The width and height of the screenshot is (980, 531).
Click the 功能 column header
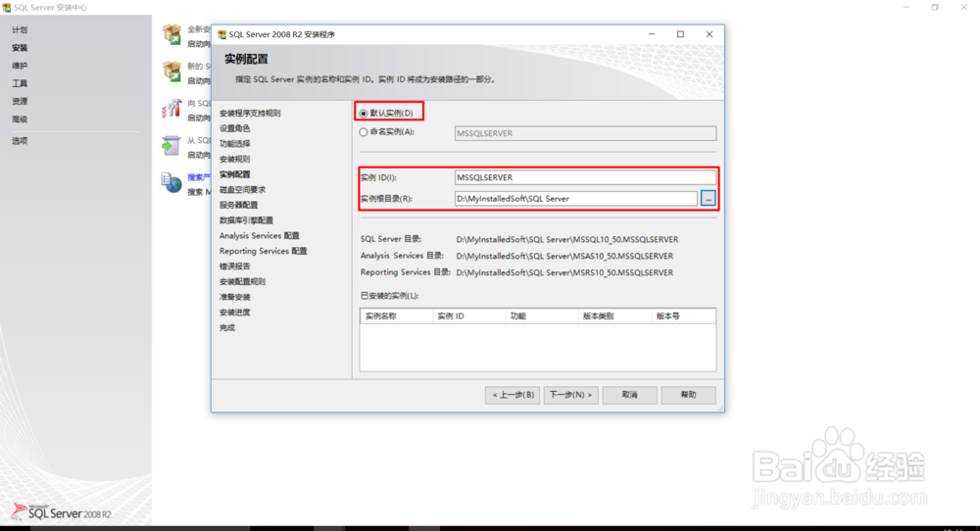542,316
